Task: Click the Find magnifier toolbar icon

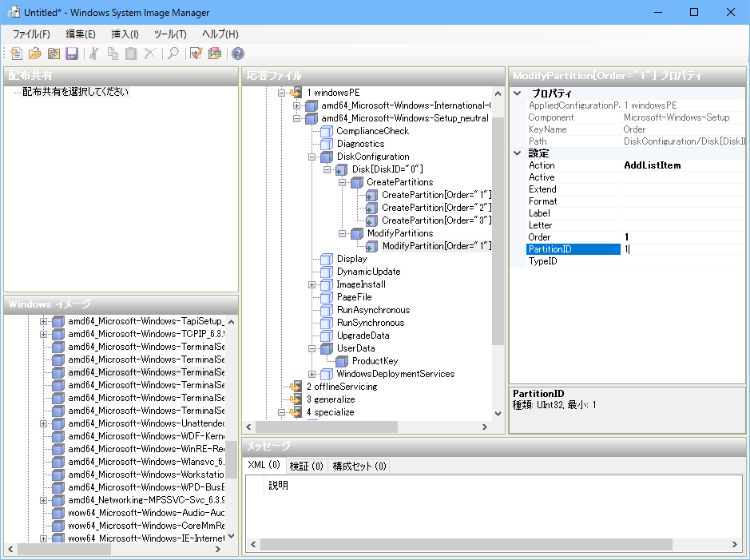Action: tap(173, 54)
